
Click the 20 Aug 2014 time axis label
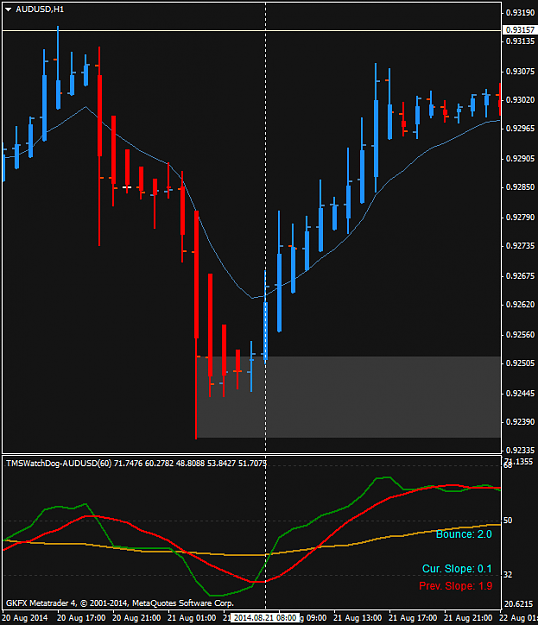click(25, 618)
